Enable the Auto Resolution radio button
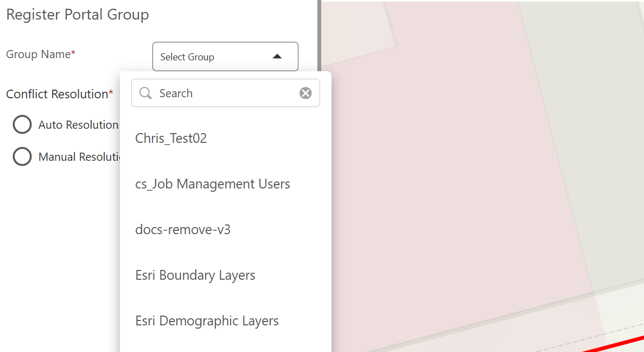This screenshot has width=644, height=352. (22, 124)
